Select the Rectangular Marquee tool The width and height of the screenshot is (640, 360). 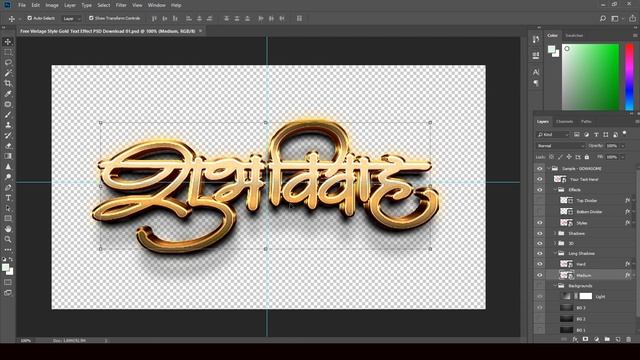point(8,52)
